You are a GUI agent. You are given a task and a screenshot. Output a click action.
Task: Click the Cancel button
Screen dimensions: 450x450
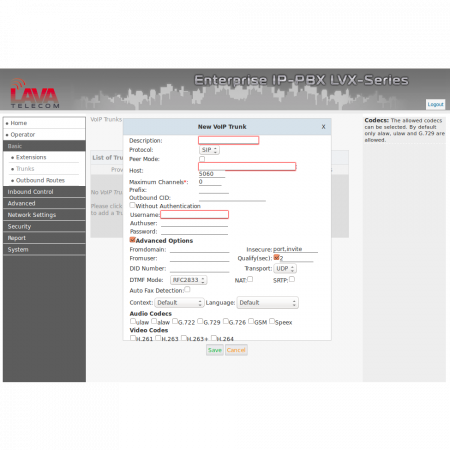(x=236, y=350)
